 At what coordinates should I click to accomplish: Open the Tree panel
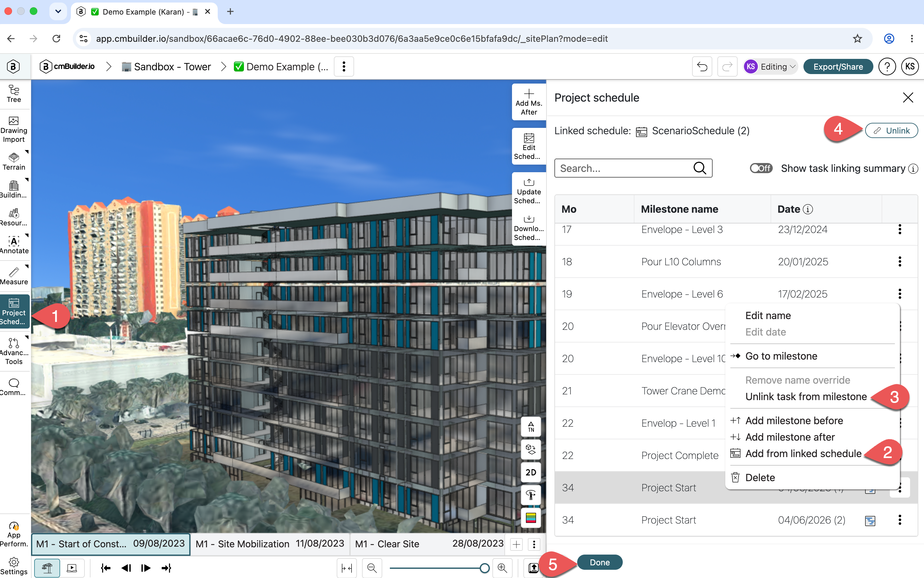pyautogui.click(x=14, y=94)
